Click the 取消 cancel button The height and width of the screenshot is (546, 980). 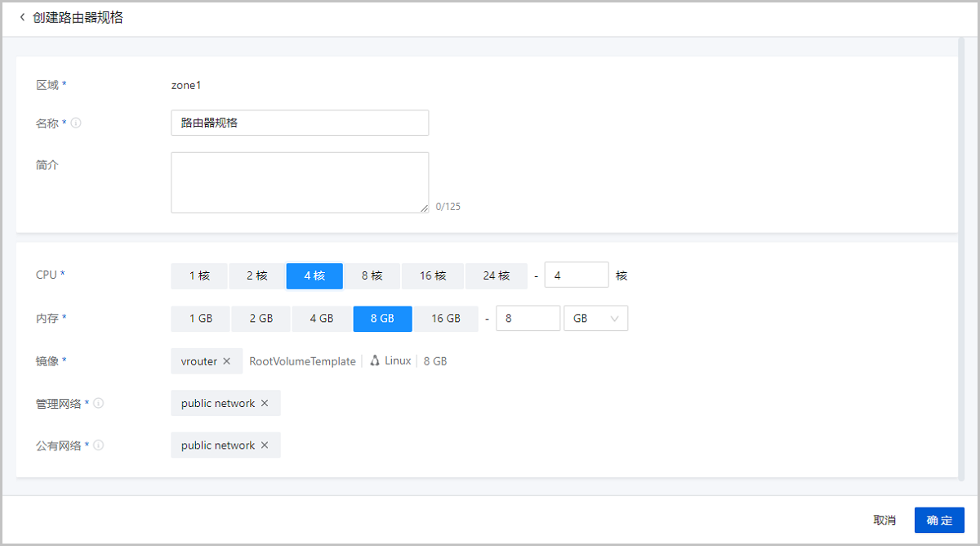883,520
